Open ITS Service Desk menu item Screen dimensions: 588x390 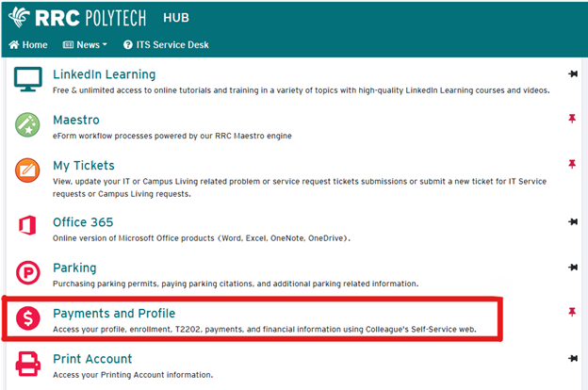click(x=166, y=44)
